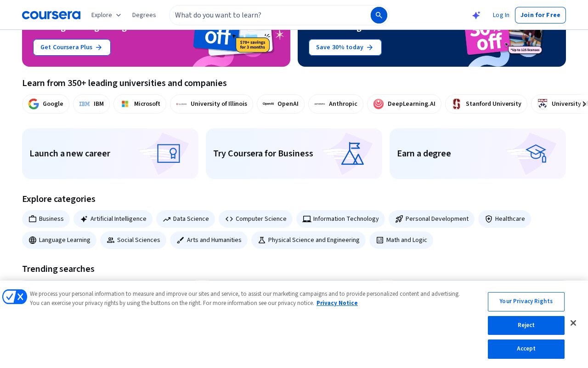The height and width of the screenshot is (368, 588).
Task: Click the Coursera logo
Action: click(x=51, y=15)
